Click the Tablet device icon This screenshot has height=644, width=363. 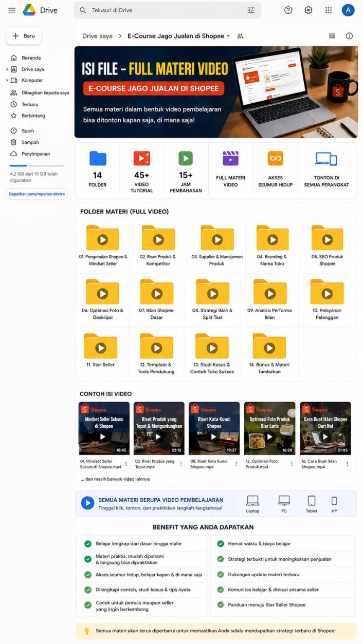[x=312, y=501]
